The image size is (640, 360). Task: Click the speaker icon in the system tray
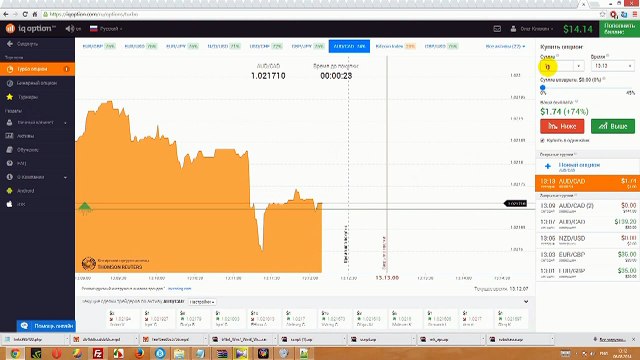pos(592,353)
